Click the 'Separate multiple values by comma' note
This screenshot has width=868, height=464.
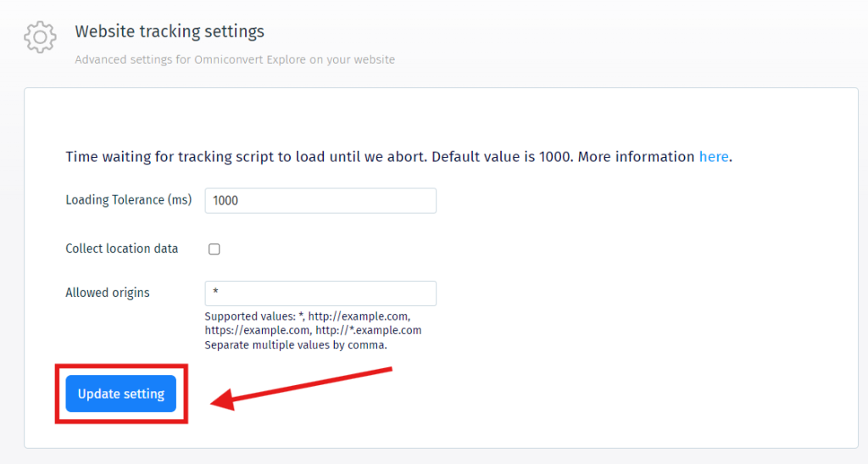296,345
